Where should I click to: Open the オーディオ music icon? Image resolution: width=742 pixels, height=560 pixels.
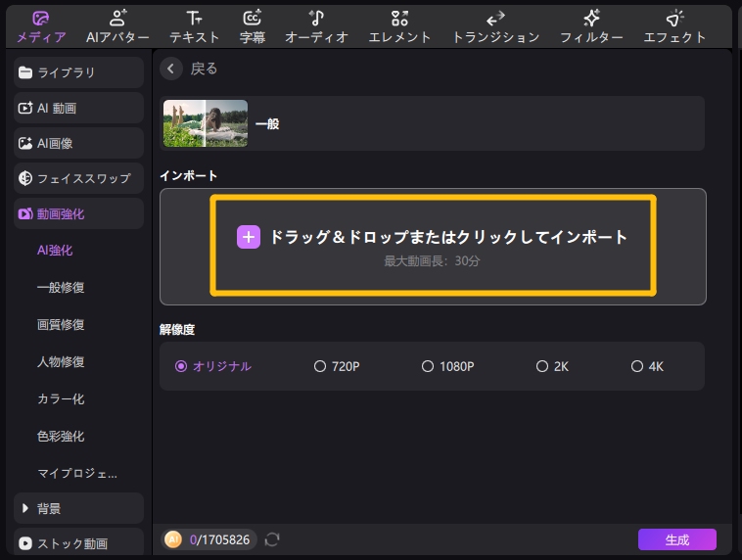click(x=316, y=18)
